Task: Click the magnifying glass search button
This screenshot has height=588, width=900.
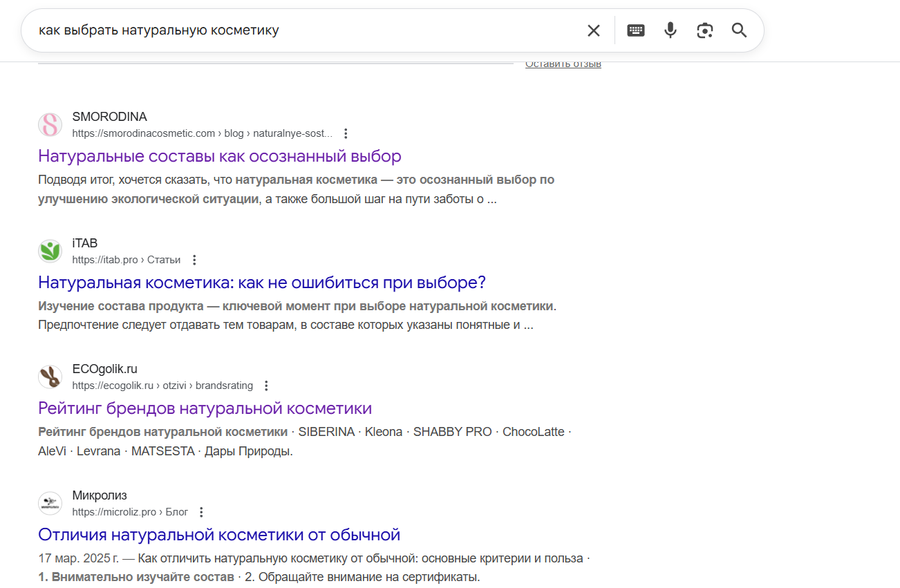Action: [739, 30]
